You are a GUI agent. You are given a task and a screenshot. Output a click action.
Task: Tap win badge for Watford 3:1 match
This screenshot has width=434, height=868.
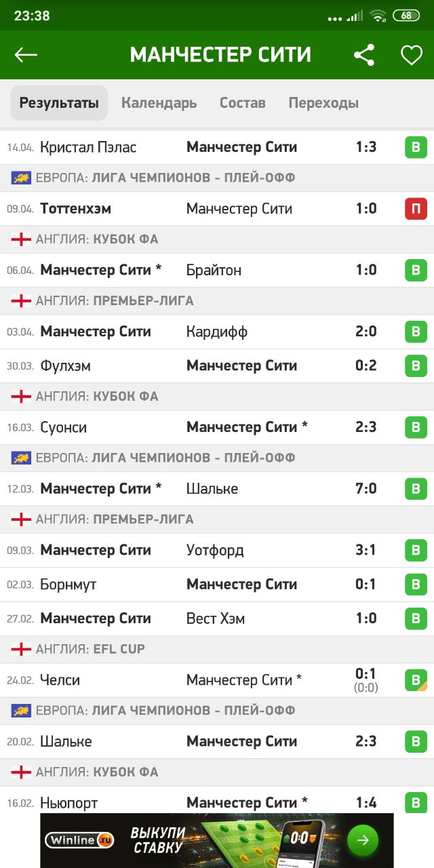(x=416, y=550)
